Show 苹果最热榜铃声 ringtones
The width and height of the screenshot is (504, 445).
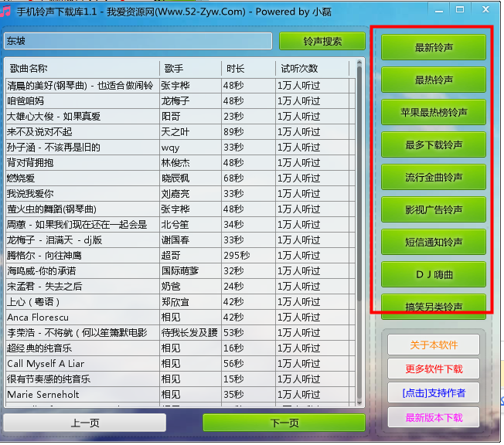pyautogui.click(x=434, y=112)
